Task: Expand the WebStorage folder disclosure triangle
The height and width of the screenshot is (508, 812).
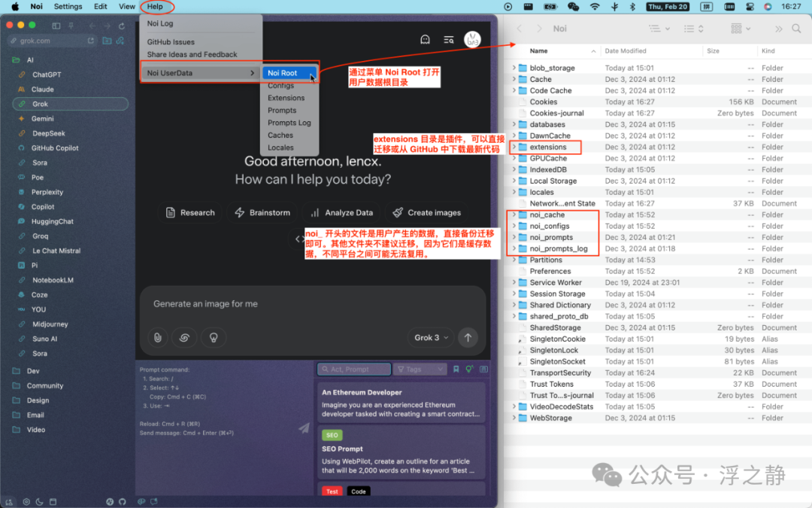Action: pos(514,418)
